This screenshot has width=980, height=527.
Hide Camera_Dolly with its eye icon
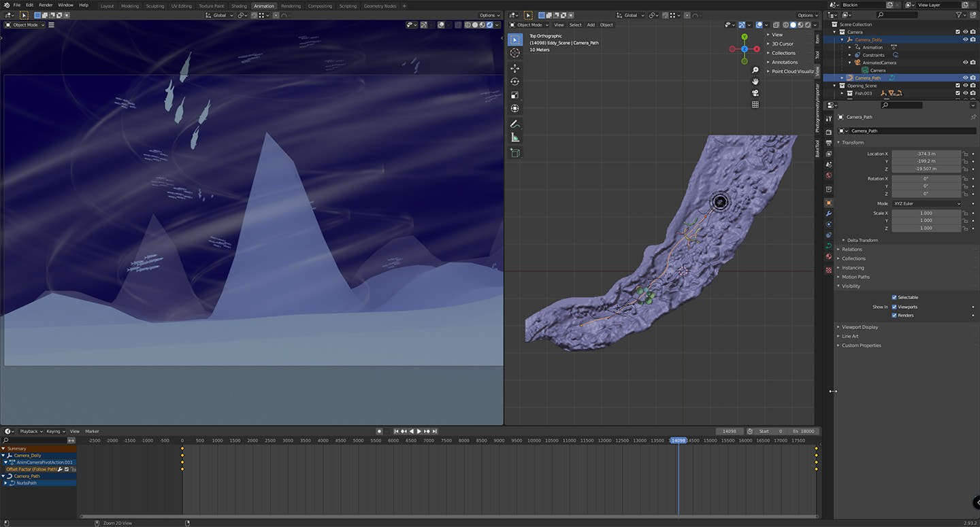click(x=965, y=39)
